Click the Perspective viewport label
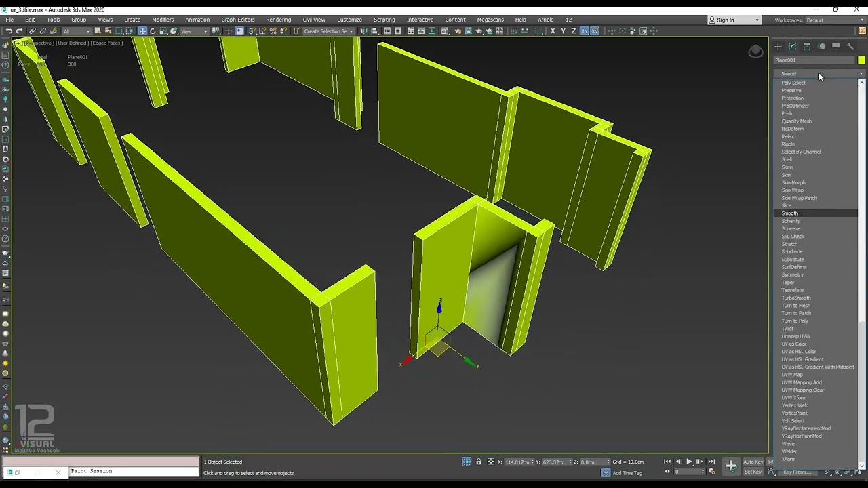The width and height of the screenshot is (868, 488). point(38,43)
